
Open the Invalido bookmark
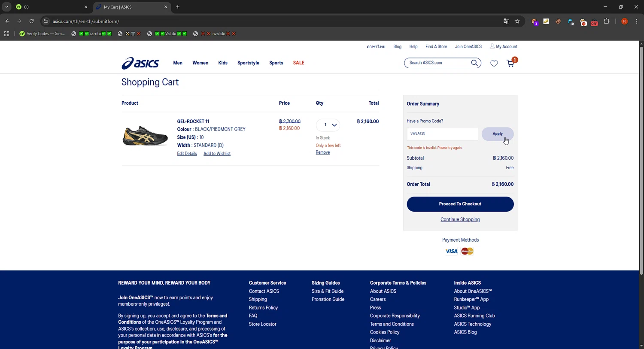tap(215, 33)
